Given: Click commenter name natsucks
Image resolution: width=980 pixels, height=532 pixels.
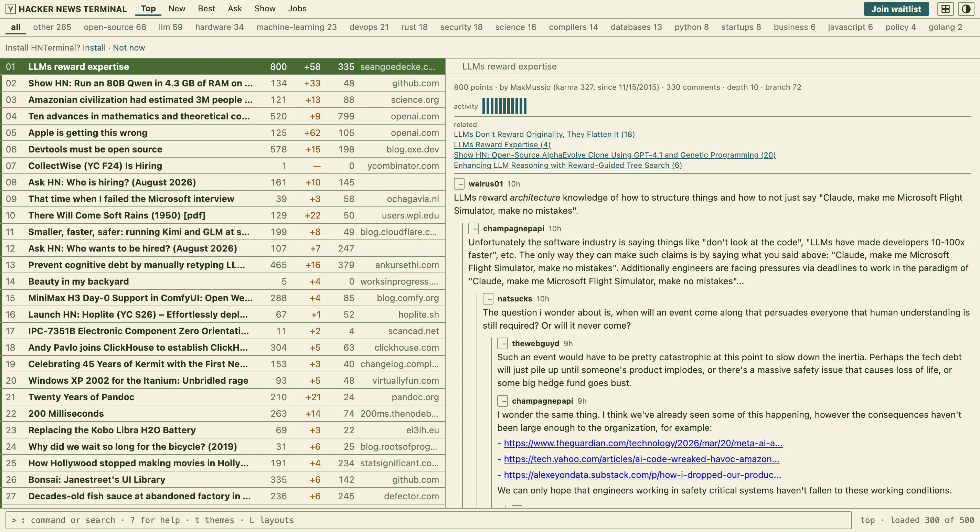Looking at the screenshot, I should point(515,299).
